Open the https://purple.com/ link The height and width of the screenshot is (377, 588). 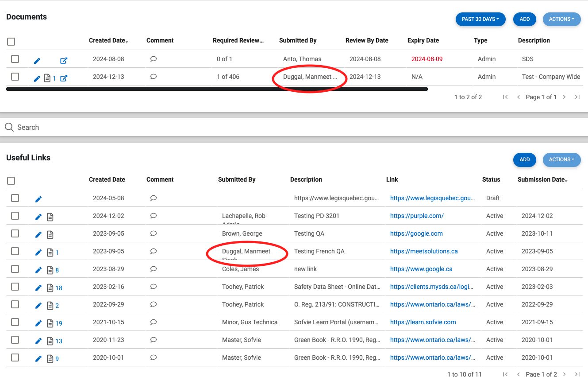pos(417,216)
